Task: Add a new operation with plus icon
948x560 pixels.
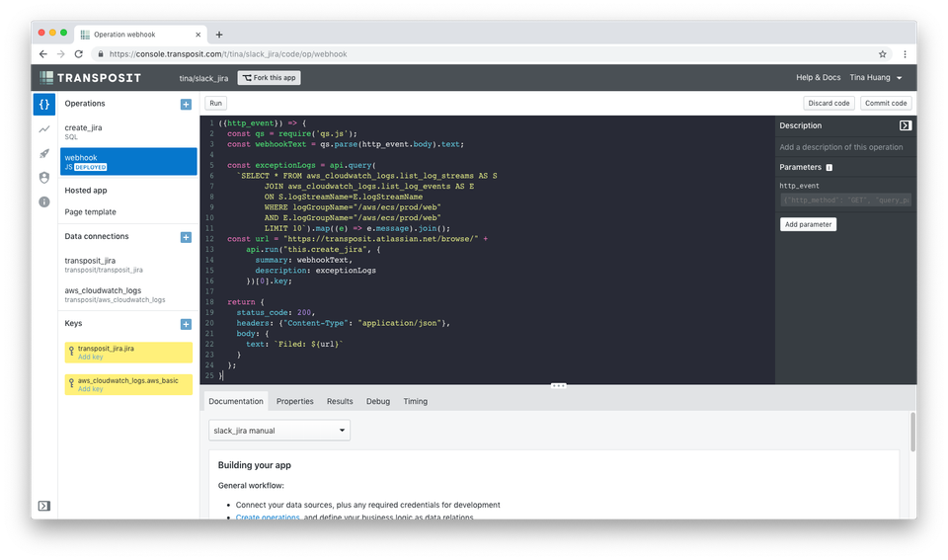Action: tap(186, 104)
